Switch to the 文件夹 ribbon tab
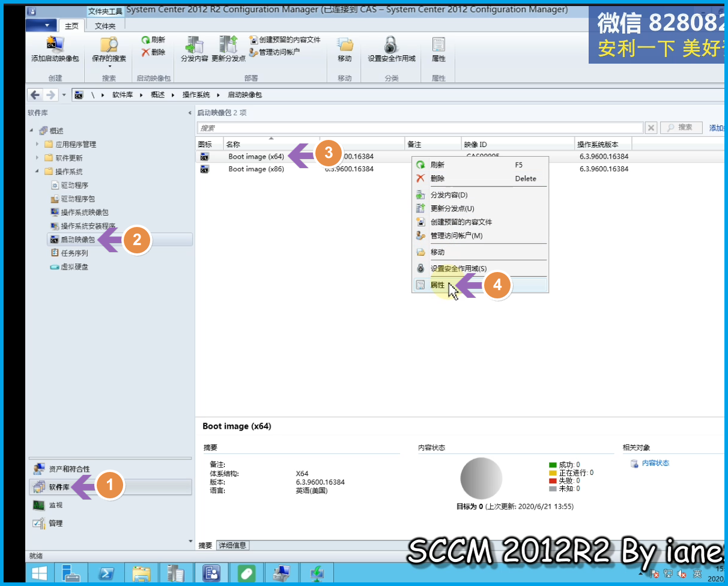 (x=105, y=26)
